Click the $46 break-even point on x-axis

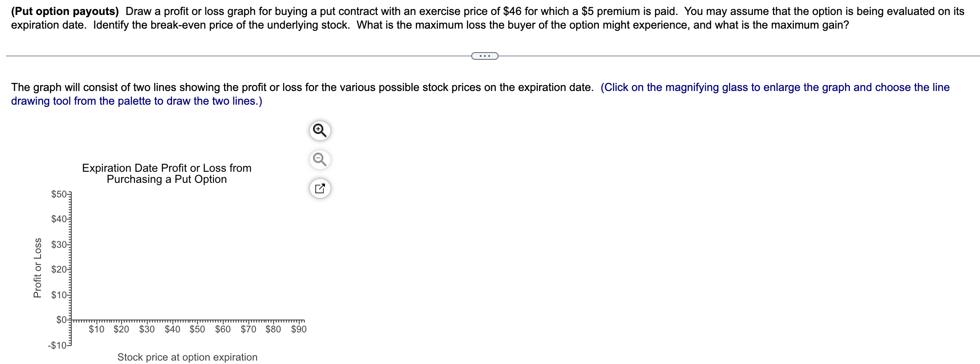[x=187, y=320]
